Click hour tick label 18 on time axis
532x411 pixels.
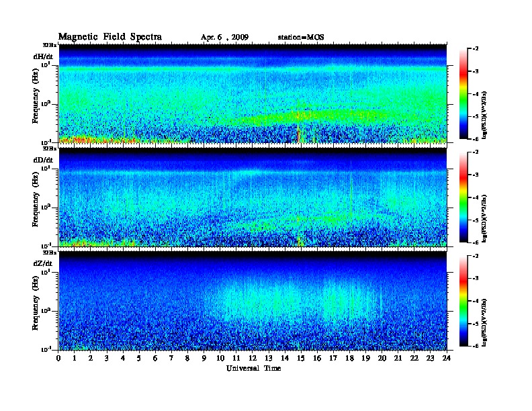[349, 358]
